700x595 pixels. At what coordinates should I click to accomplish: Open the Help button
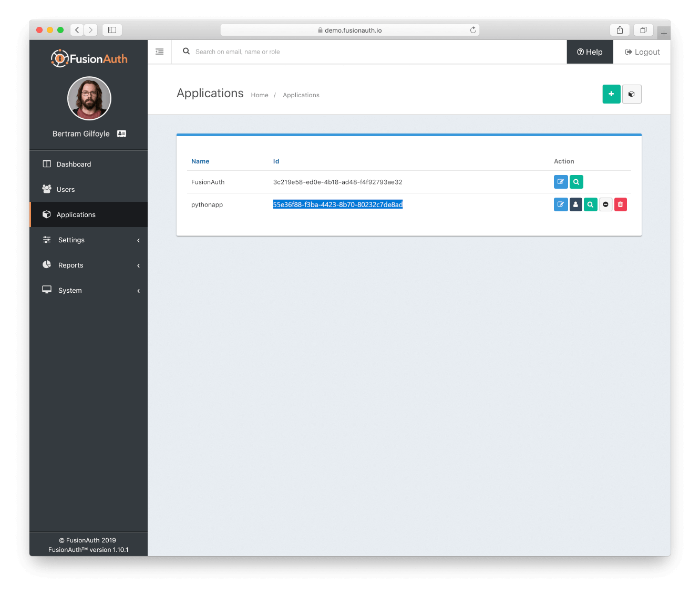590,52
